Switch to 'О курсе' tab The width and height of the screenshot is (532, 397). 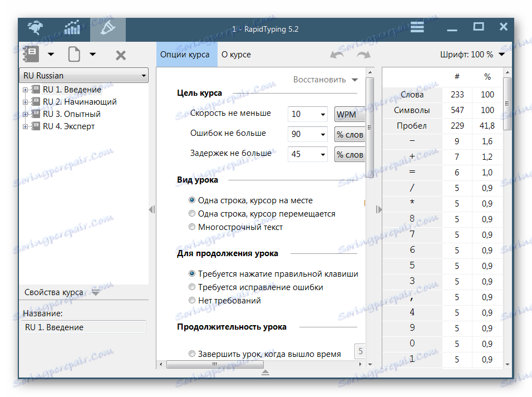pyautogui.click(x=236, y=55)
